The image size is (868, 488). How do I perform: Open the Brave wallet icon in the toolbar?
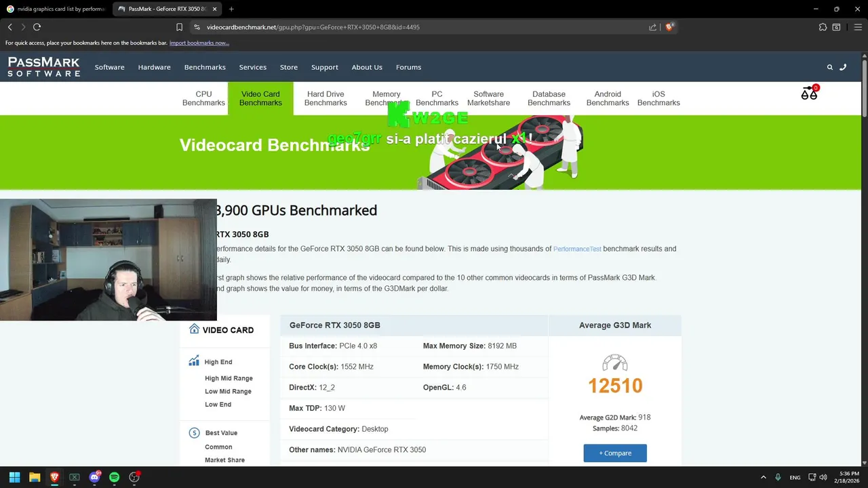(836, 27)
